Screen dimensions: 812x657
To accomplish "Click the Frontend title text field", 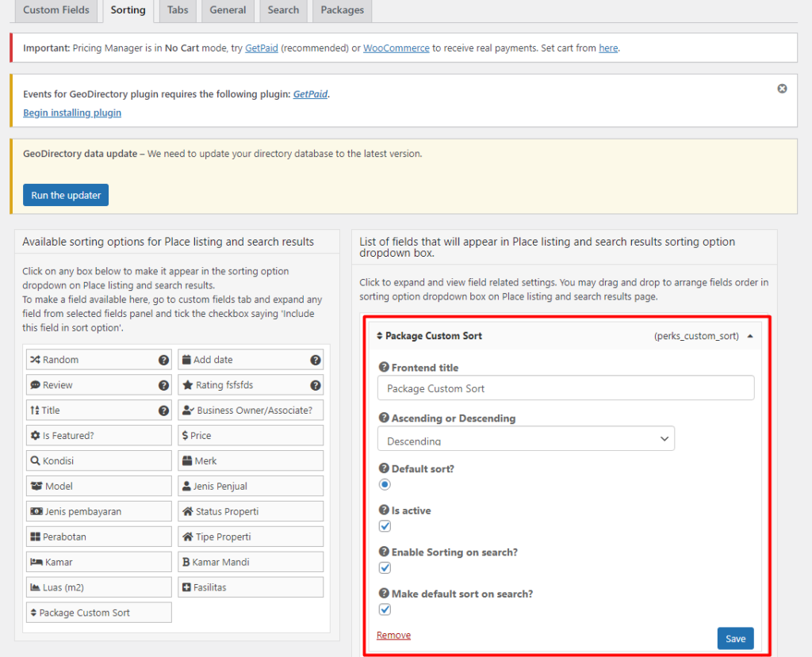I will (x=565, y=388).
